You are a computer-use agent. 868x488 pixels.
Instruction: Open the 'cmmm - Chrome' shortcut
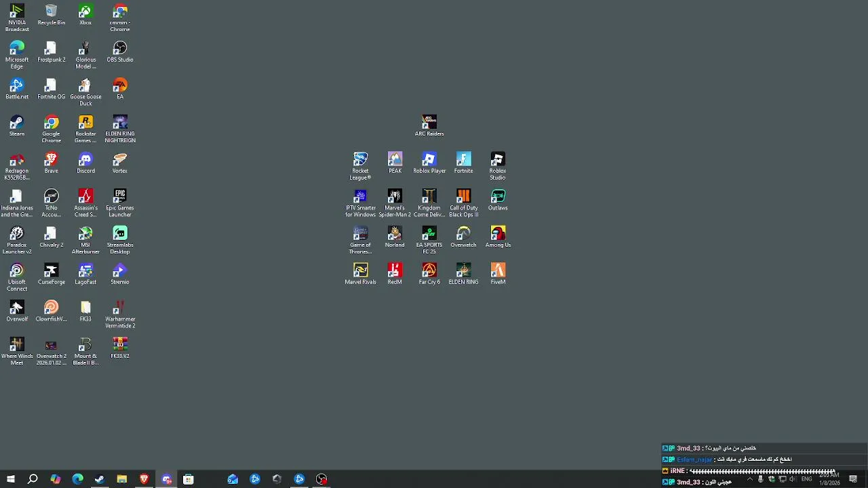point(120,18)
